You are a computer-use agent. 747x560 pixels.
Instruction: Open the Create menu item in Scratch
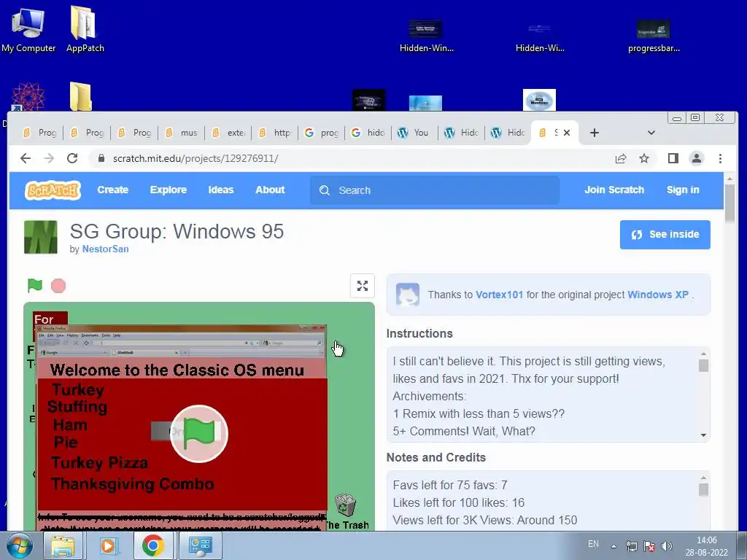(113, 190)
